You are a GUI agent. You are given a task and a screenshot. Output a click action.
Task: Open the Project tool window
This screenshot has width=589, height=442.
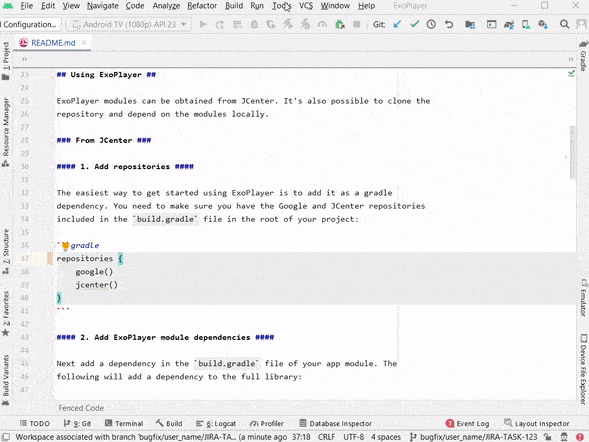[x=6, y=60]
